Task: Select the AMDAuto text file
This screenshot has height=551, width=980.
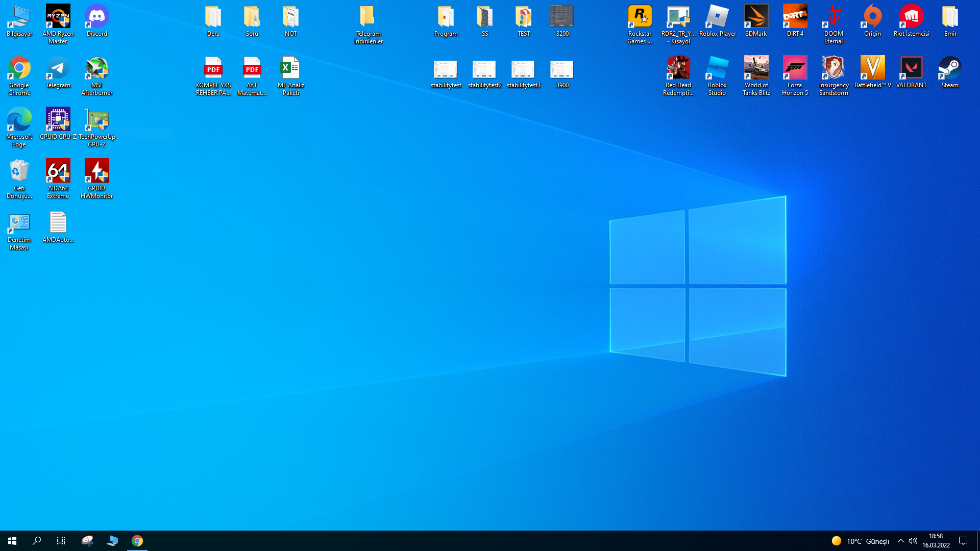Action: 58,228
